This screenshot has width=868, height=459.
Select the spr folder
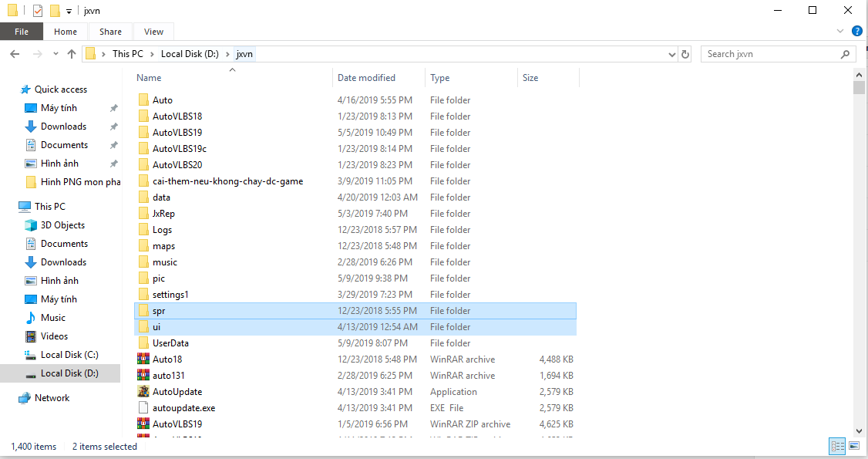click(355, 311)
